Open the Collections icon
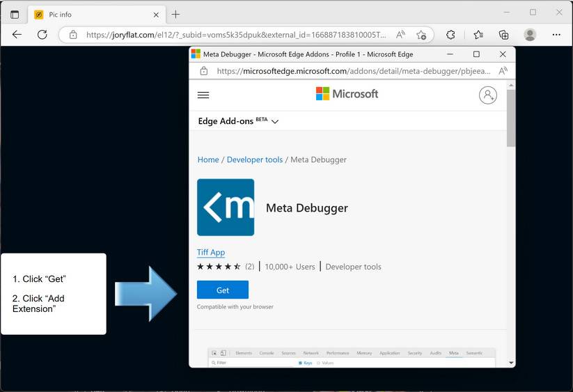Viewport: 573px width, 392px height. (503, 35)
